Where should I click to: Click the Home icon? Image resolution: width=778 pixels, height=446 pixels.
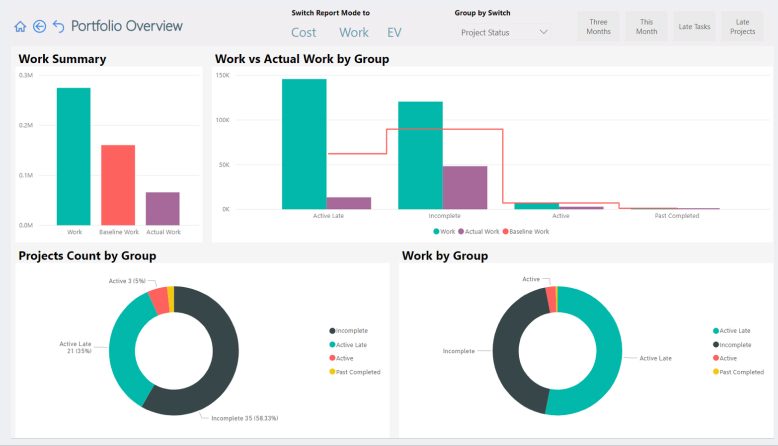coord(20,27)
